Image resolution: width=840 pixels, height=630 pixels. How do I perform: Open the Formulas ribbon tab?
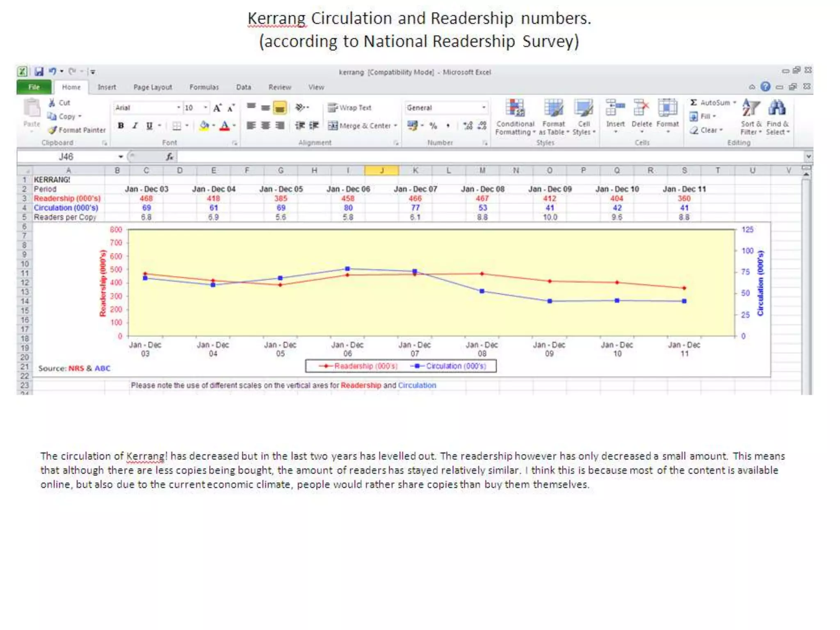tap(204, 87)
